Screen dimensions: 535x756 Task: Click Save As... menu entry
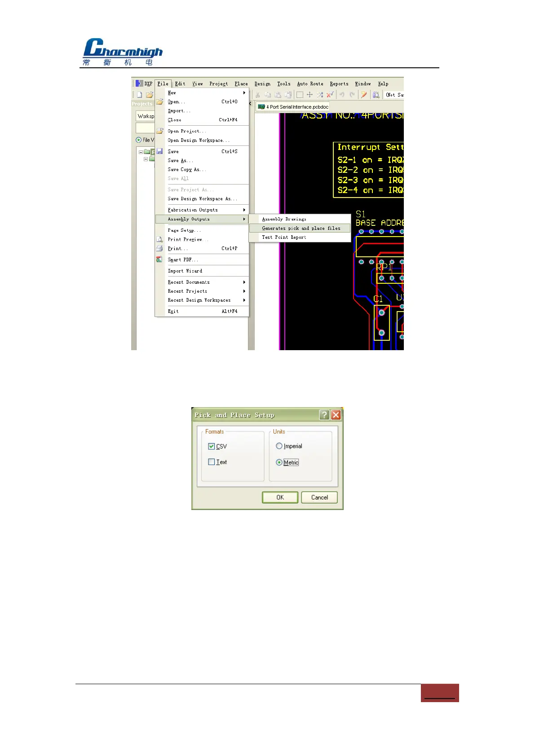pos(202,161)
